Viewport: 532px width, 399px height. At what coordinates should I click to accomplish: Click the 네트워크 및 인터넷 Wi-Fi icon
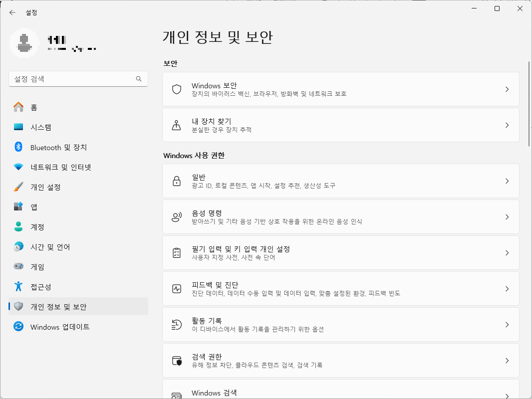coord(18,167)
